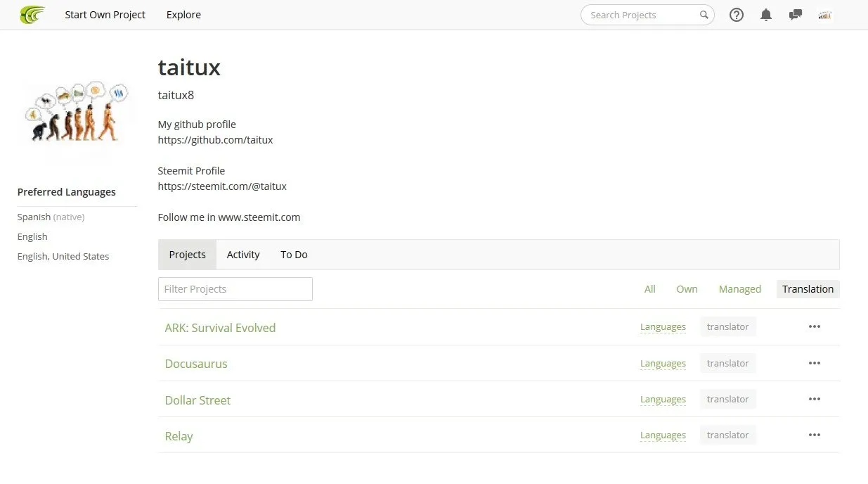The height and width of the screenshot is (484, 868).
Task: Switch to the Projects tab
Action: tap(188, 255)
